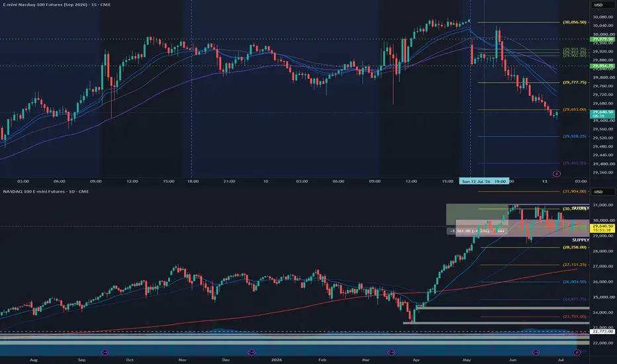
Task: Click the Oct label on the daily time axis
Action: click(130, 359)
